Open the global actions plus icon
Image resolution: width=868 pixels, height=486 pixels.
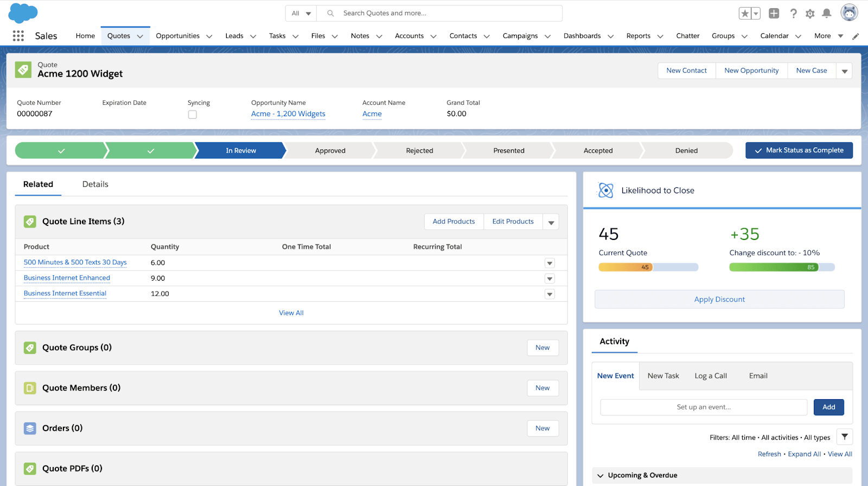pos(774,14)
